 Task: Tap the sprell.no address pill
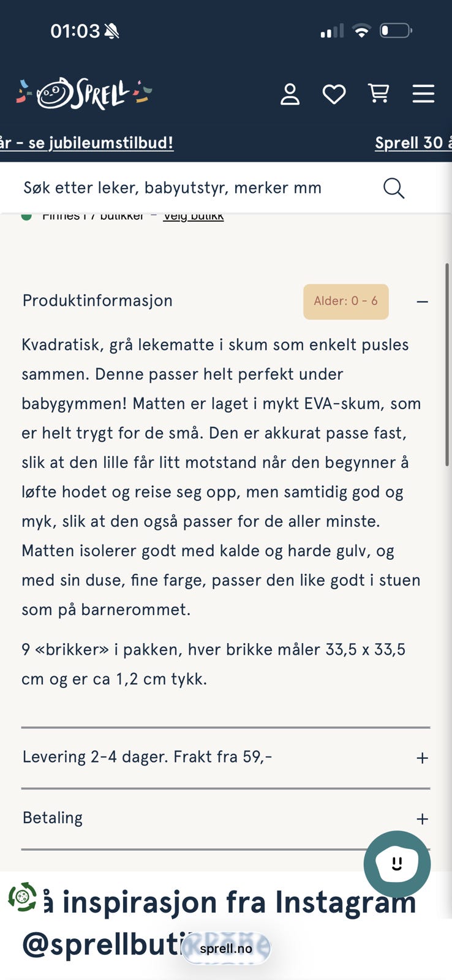pyautogui.click(x=226, y=948)
